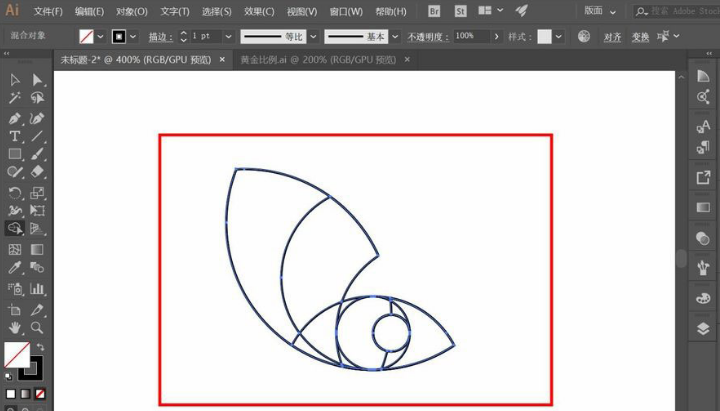720x411 pixels.
Task: Click the 不透明度 opacity value field
Action: pos(472,36)
